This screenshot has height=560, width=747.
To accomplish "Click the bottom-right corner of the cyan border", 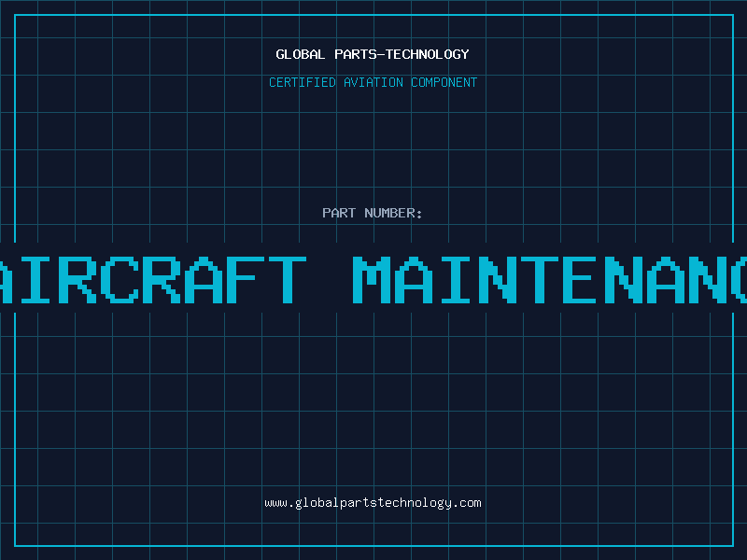I will pyautogui.click(x=731, y=544).
